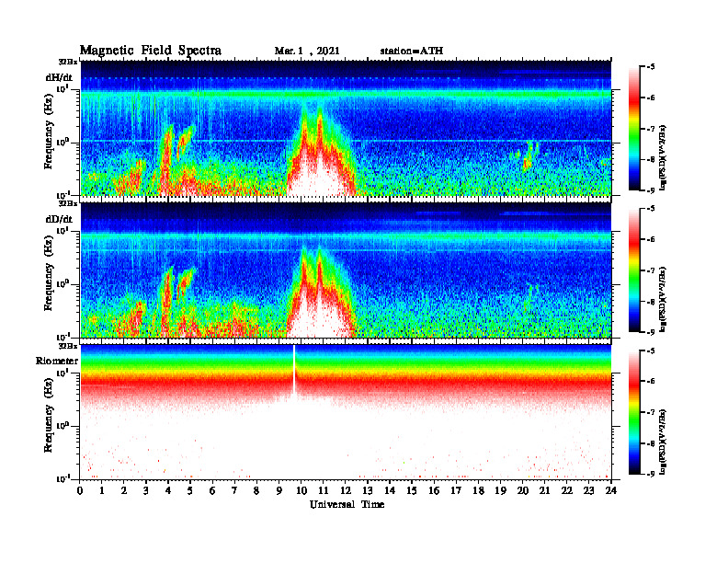The width and height of the screenshot is (728, 563).
Task: Click the hour "24" tick label
Action: pos(611,491)
